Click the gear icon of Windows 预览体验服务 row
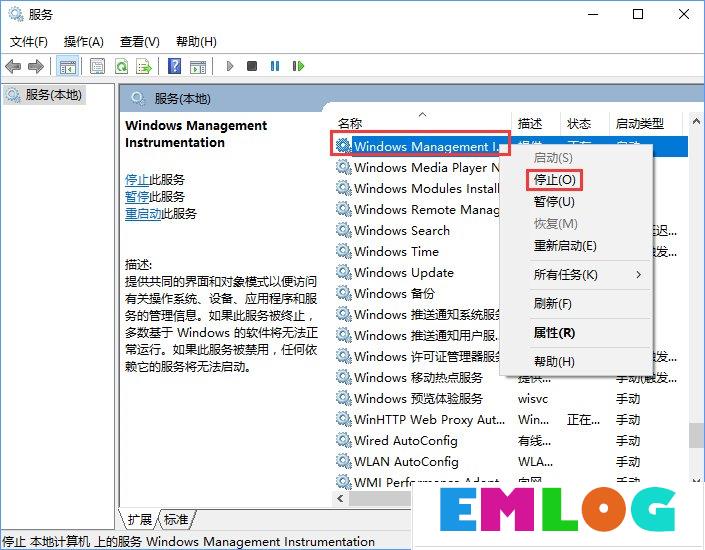This screenshot has width=705, height=550. (344, 398)
